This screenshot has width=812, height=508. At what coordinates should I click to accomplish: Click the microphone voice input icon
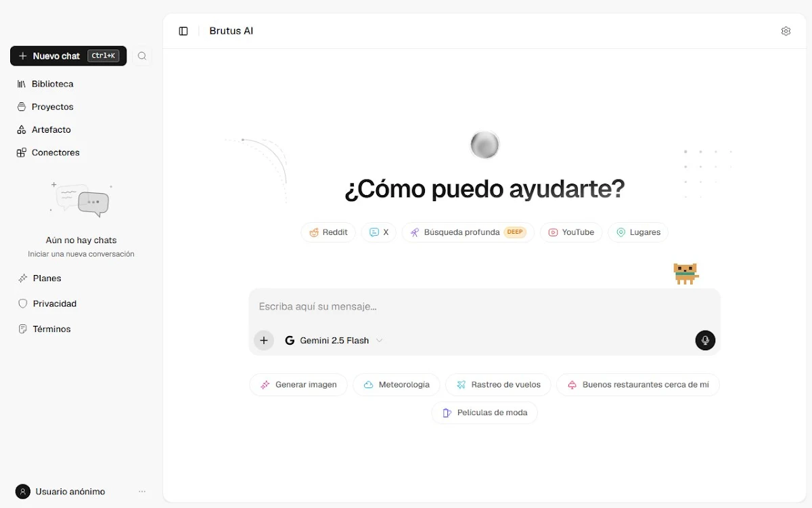tap(705, 341)
